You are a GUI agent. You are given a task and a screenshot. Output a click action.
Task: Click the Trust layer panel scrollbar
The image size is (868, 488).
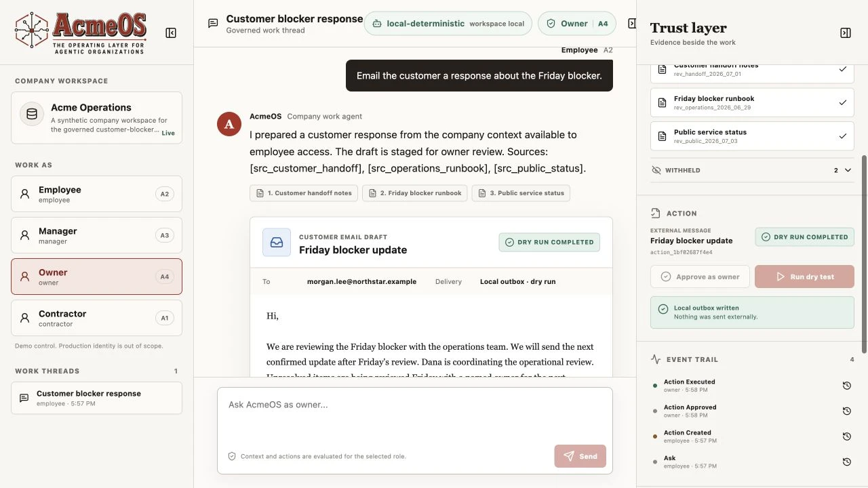[x=864, y=254]
